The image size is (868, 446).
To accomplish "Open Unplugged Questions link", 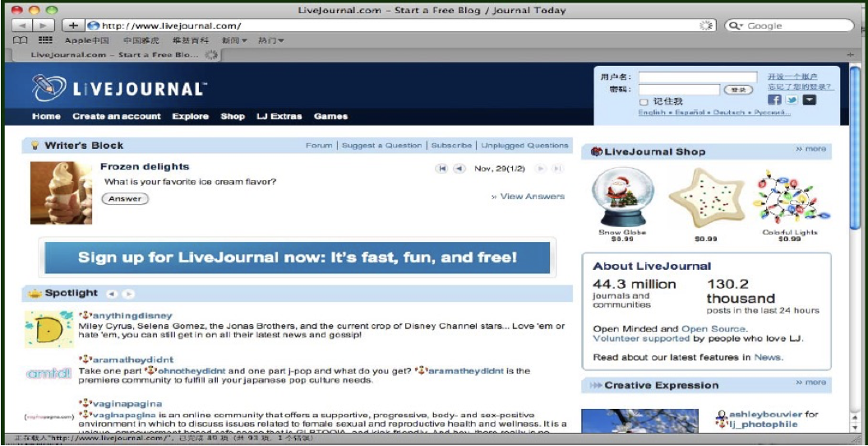I will [x=524, y=146].
